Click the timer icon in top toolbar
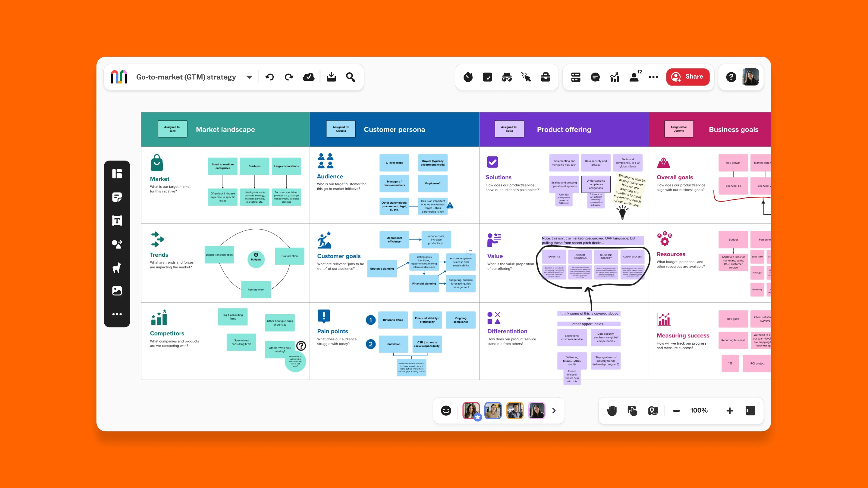Screen dimensions: 868x488 pyautogui.click(x=468, y=77)
